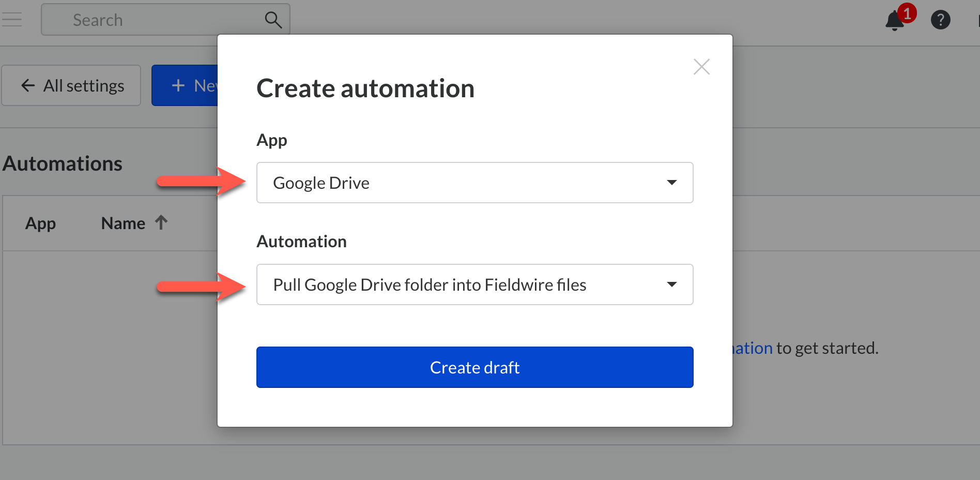Click the partially visible automation link
This screenshot has height=480, width=980.
pyautogui.click(x=753, y=348)
